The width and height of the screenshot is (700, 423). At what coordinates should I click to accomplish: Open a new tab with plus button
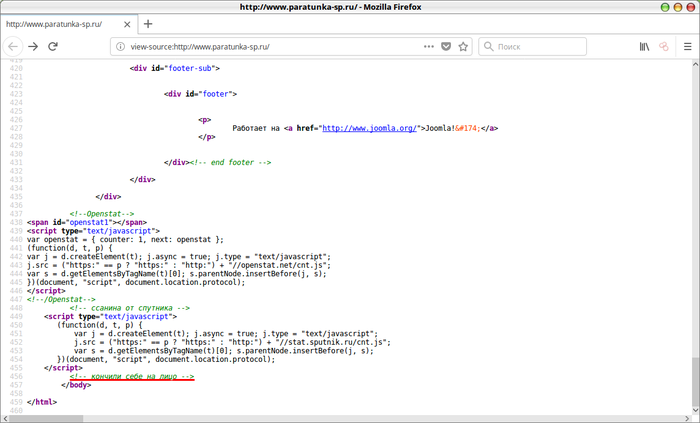click(x=148, y=23)
